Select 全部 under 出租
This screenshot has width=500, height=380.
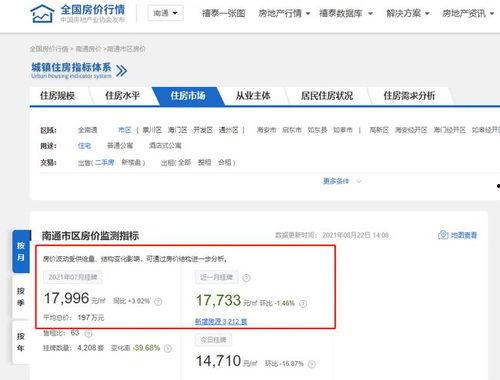click(x=184, y=162)
